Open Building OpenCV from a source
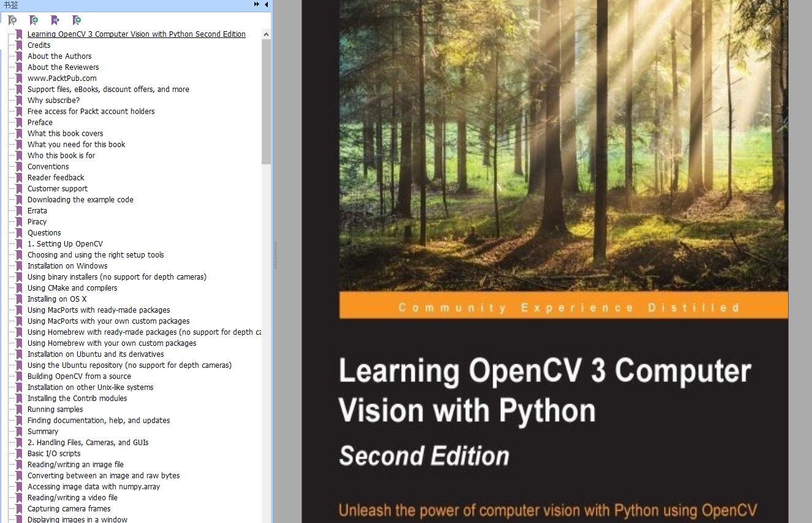 point(79,376)
